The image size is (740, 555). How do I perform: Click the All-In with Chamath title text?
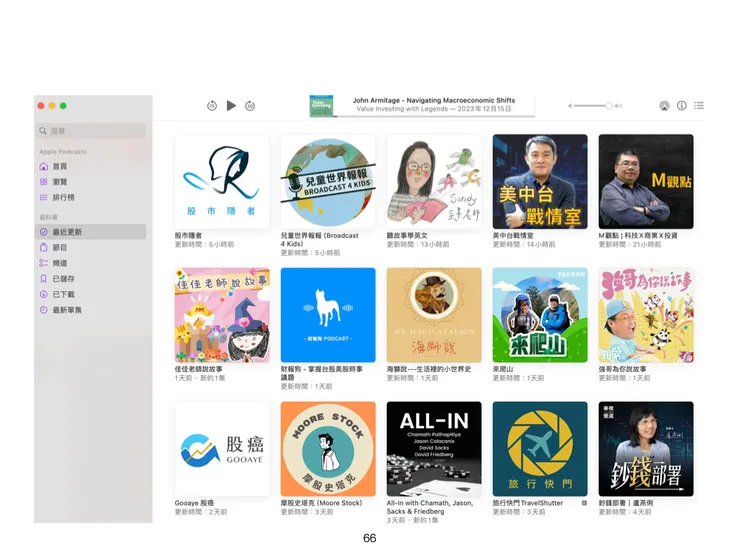(429, 507)
